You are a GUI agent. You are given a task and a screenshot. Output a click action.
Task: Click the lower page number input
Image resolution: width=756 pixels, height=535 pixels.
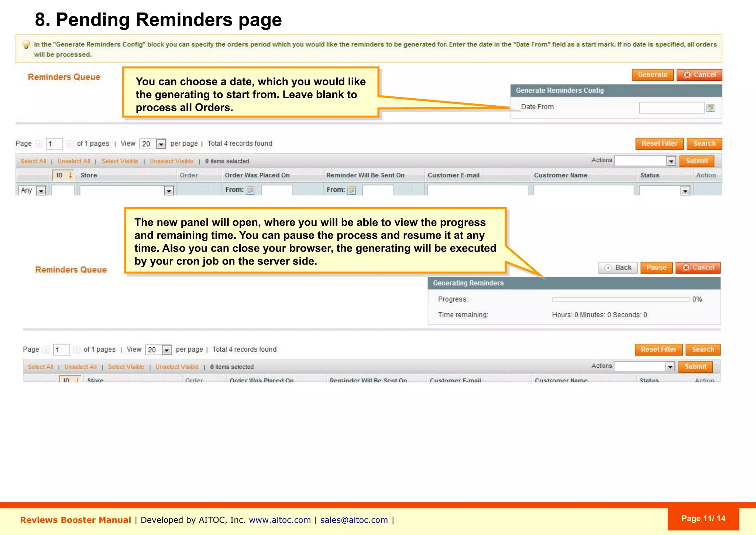click(x=61, y=350)
